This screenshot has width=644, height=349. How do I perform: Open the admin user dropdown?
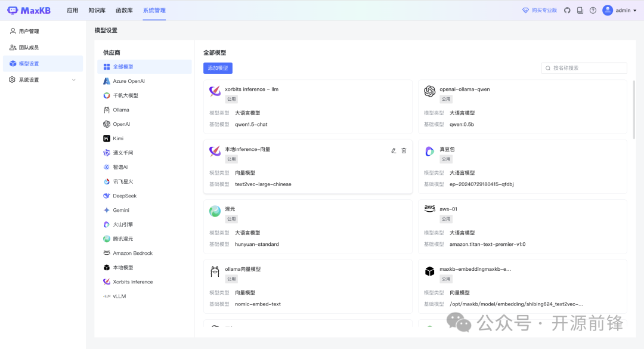point(620,10)
